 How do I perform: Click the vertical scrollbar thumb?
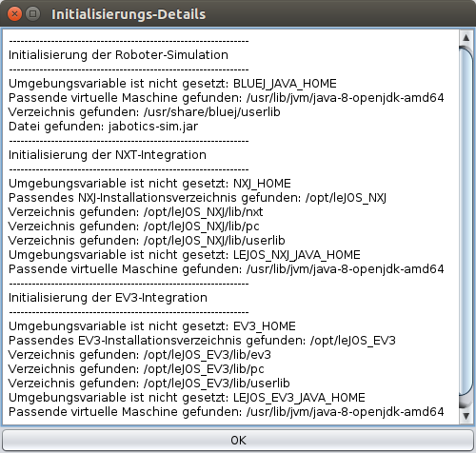[x=466, y=222]
